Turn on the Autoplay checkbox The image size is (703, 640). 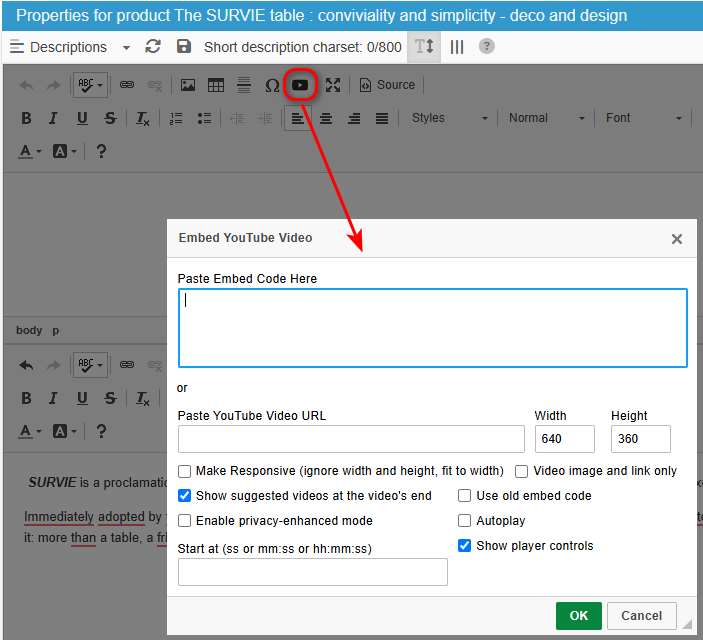click(464, 521)
